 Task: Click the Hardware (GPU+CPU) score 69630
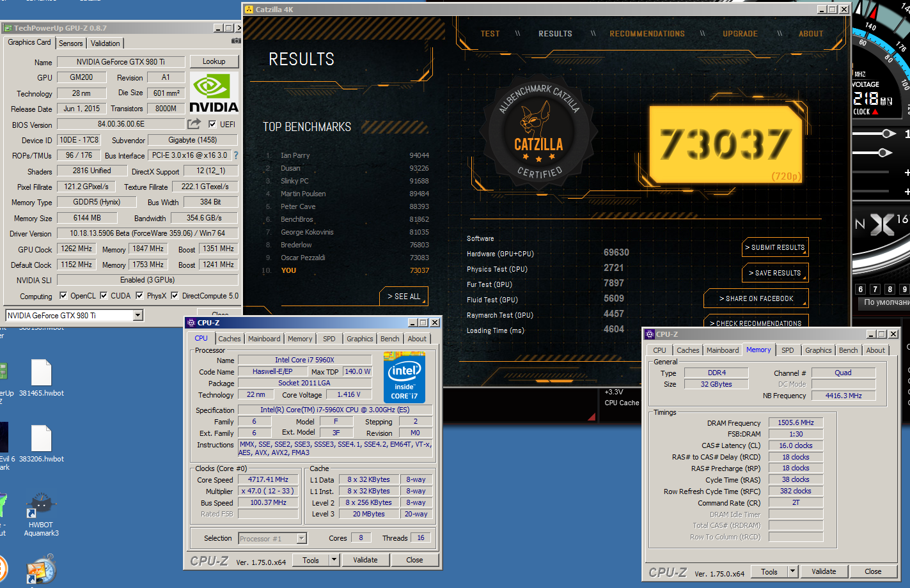(x=616, y=252)
